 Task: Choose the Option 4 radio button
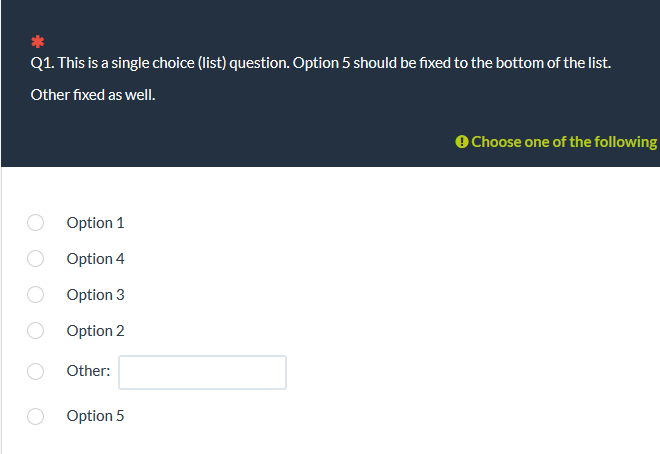coord(35,258)
